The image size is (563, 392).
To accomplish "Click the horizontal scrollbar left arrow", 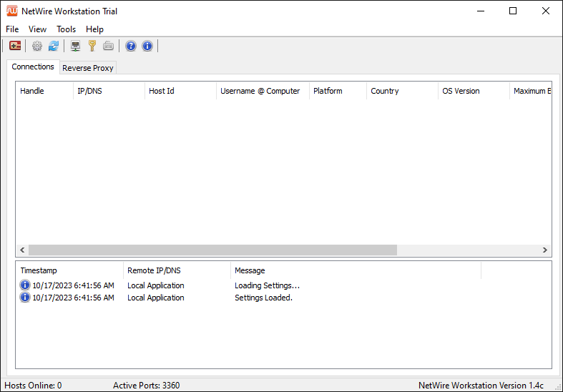I will (22, 250).
